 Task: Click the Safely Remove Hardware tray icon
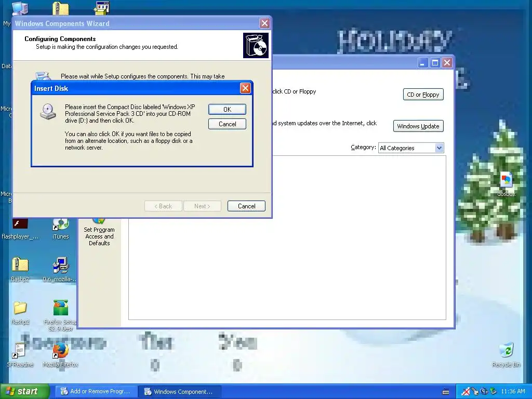click(x=493, y=392)
